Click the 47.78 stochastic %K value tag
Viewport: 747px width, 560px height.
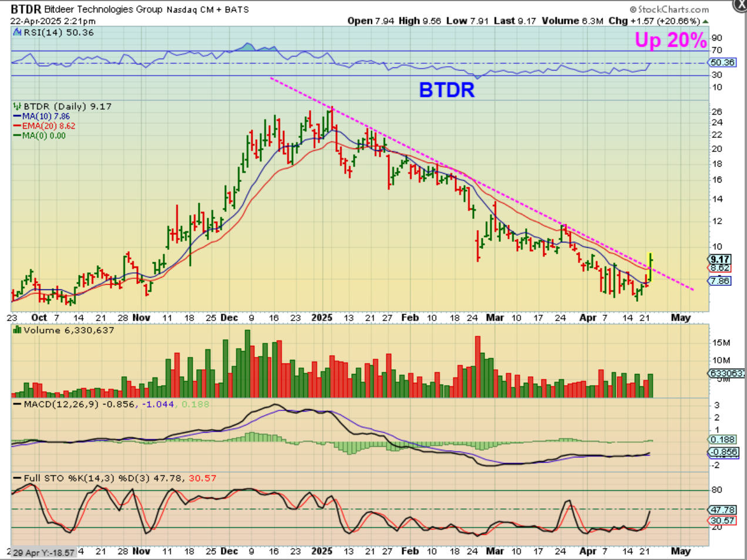[722, 510]
